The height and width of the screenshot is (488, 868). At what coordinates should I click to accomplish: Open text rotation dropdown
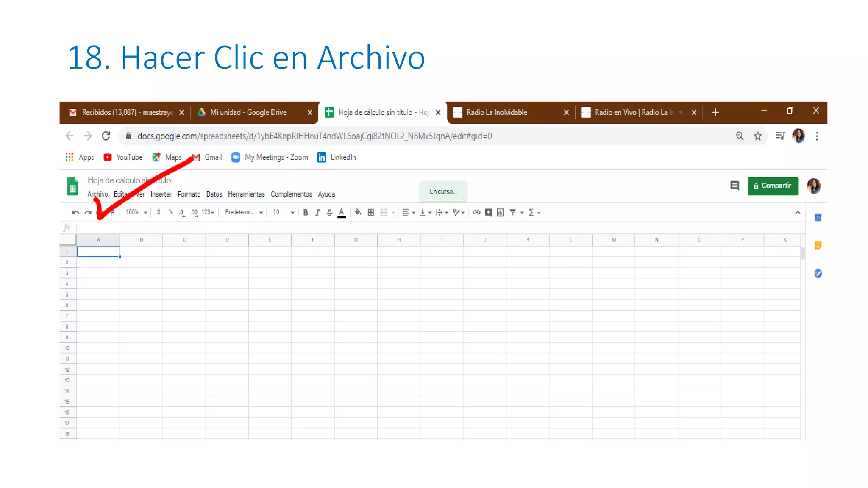pos(459,213)
